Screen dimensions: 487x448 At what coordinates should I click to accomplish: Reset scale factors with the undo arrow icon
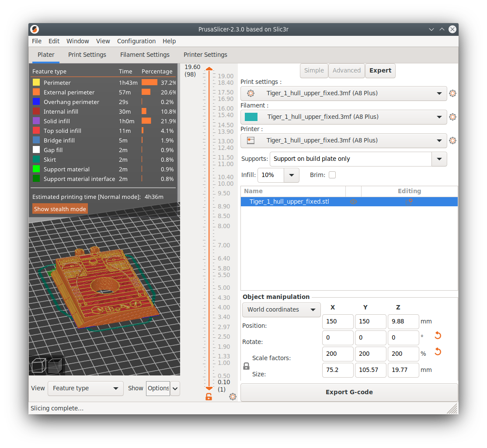pos(438,351)
